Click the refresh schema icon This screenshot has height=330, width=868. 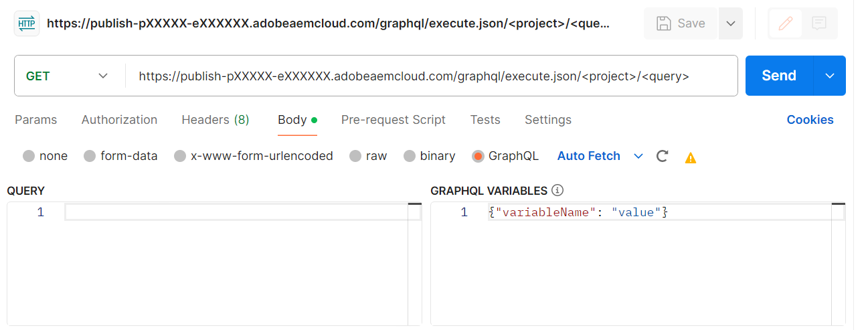[662, 156]
